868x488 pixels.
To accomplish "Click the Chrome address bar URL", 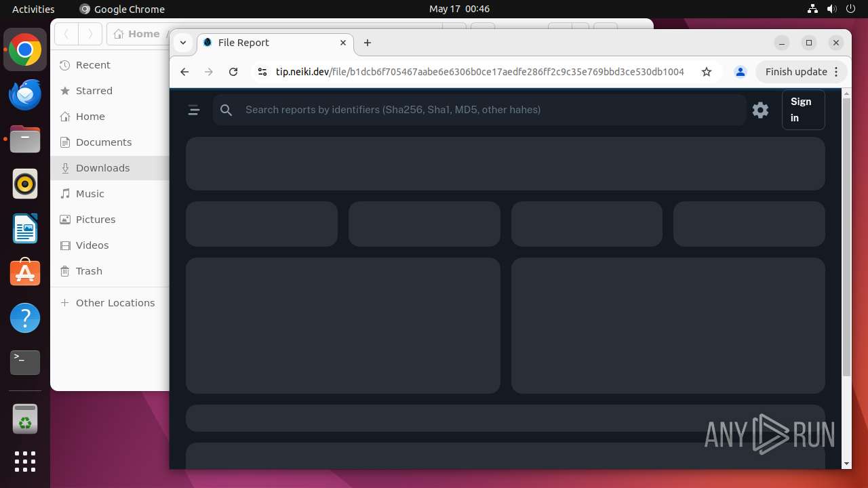I will [480, 72].
